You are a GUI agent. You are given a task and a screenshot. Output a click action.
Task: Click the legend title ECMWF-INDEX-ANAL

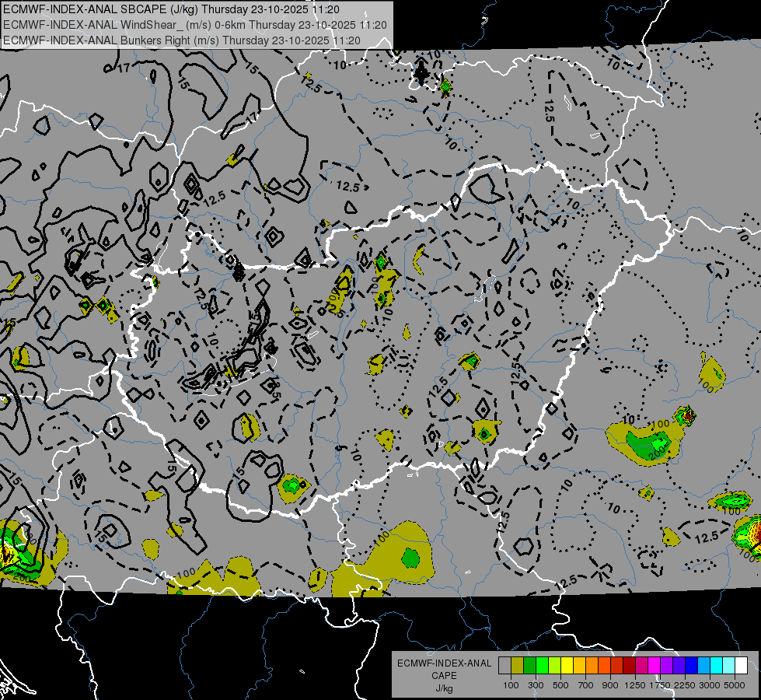(x=444, y=663)
